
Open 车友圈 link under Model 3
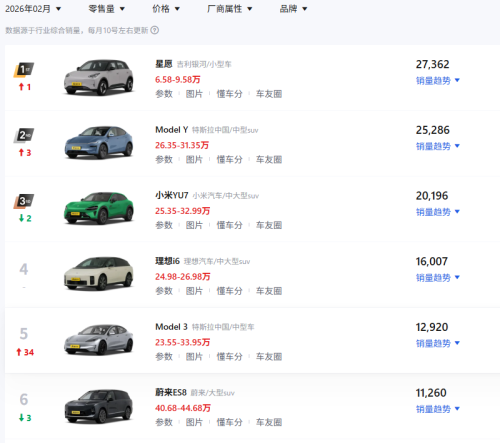tap(269, 357)
